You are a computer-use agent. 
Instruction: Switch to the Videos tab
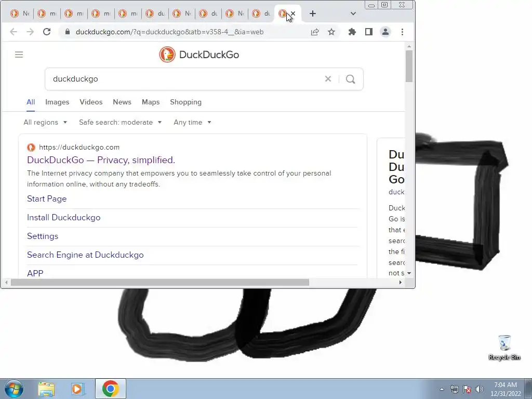click(91, 102)
